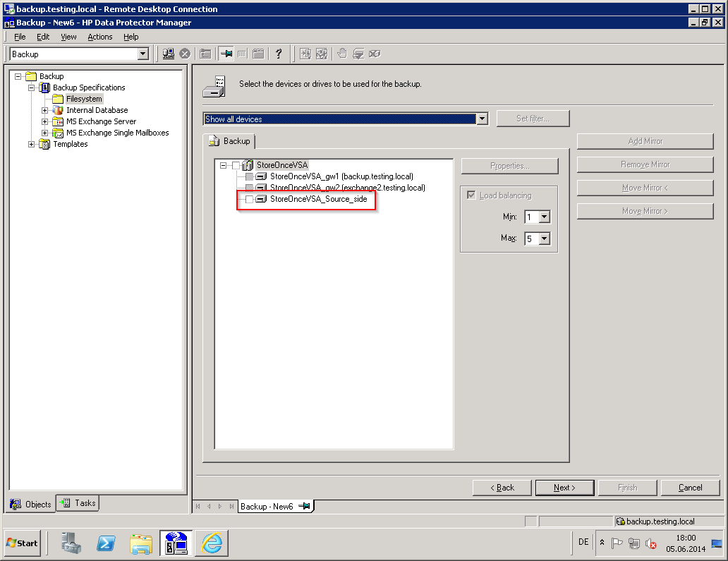Click the Properties button
Viewport: 728px width, 561px height.
(510, 166)
